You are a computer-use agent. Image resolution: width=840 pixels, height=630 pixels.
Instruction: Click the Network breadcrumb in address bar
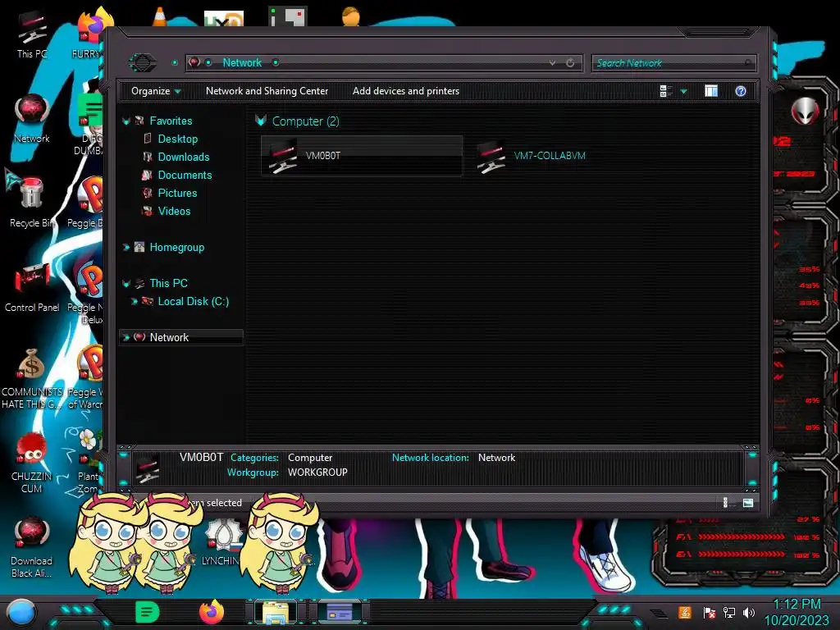[242, 62]
